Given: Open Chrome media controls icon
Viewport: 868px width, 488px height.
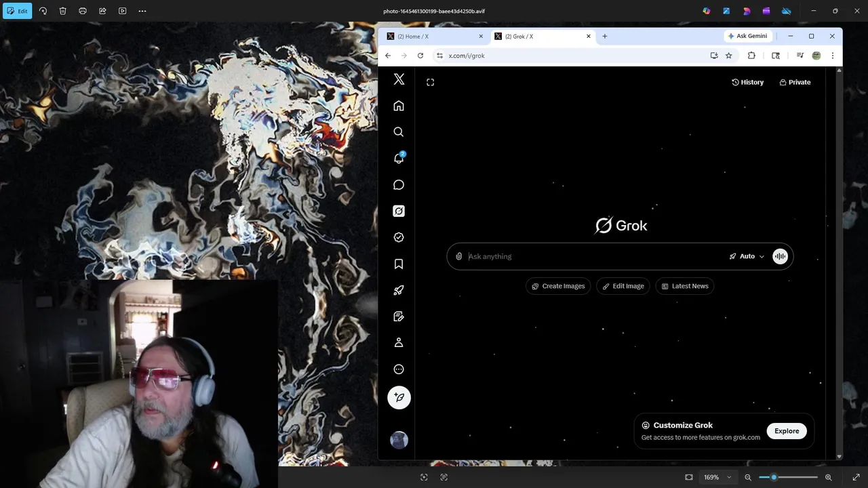Looking at the screenshot, I should pyautogui.click(x=800, y=56).
